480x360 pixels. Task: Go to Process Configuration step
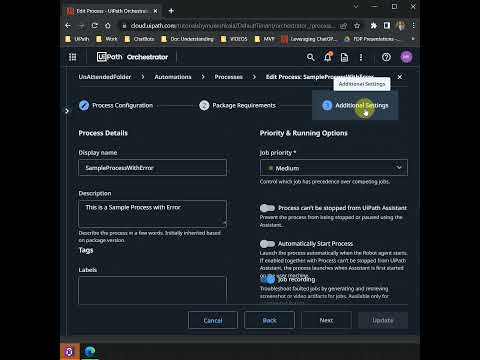pos(116,105)
